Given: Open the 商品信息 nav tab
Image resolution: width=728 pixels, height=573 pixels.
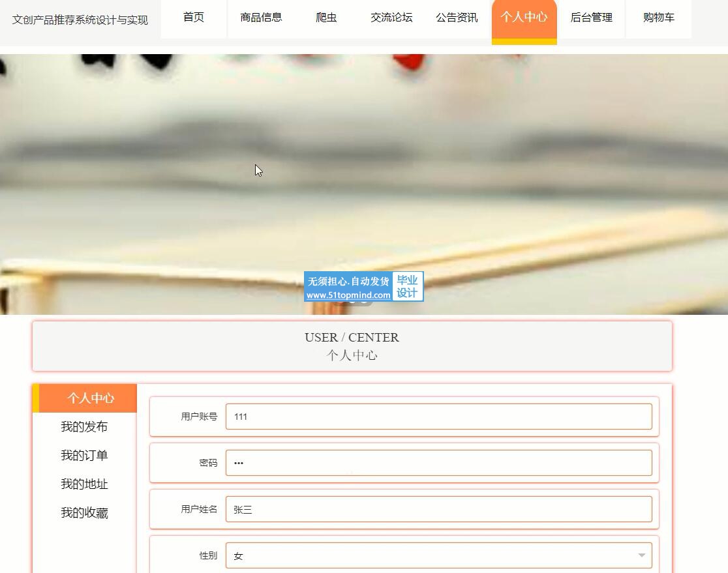Looking at the screenshot, I should pos(260,18).
